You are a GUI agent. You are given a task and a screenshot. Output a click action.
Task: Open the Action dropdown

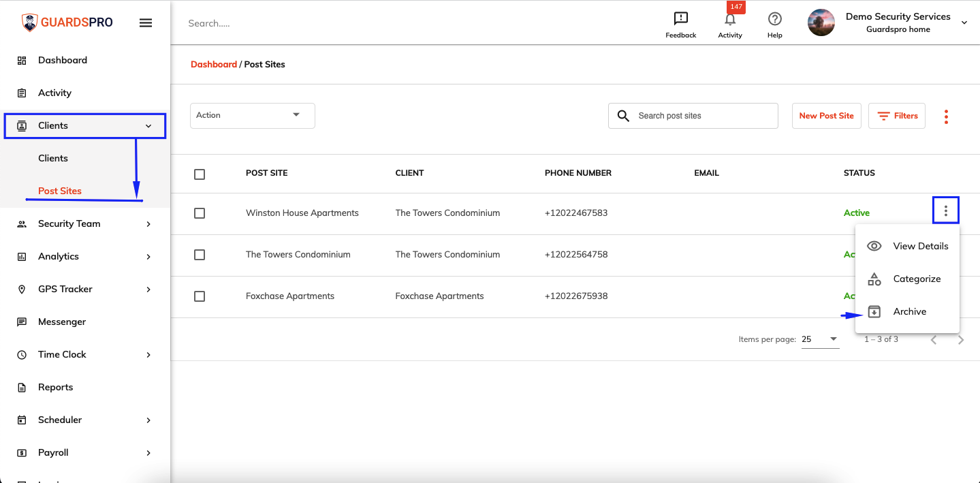coord(253,115)
